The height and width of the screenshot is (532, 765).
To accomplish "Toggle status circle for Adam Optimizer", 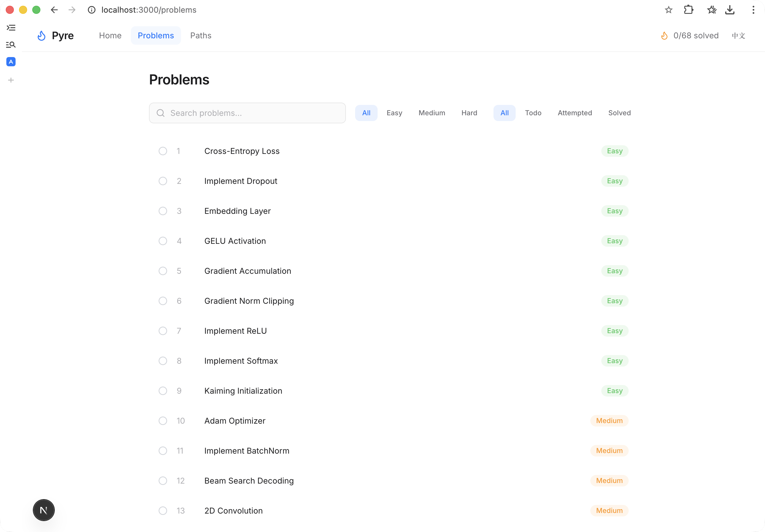I will pyautogui.click(x=163, y=421).
